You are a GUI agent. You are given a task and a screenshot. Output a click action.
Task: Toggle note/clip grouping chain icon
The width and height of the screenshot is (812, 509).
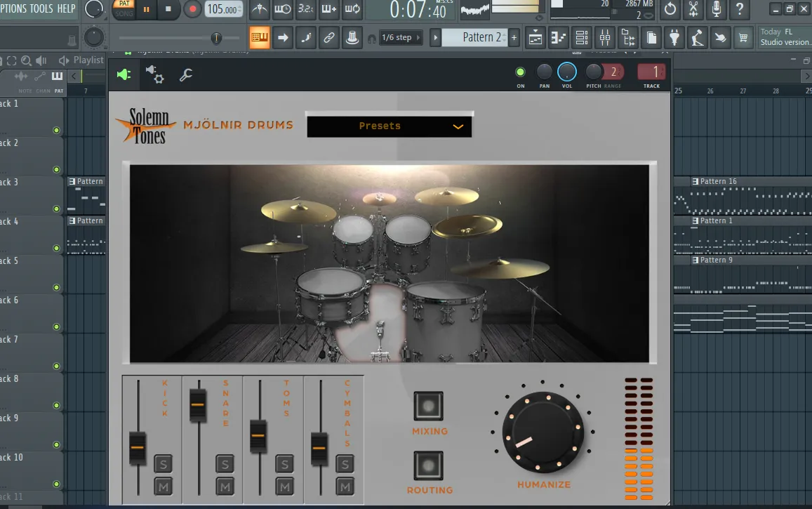pyautogui.click(x=329, y=38)
